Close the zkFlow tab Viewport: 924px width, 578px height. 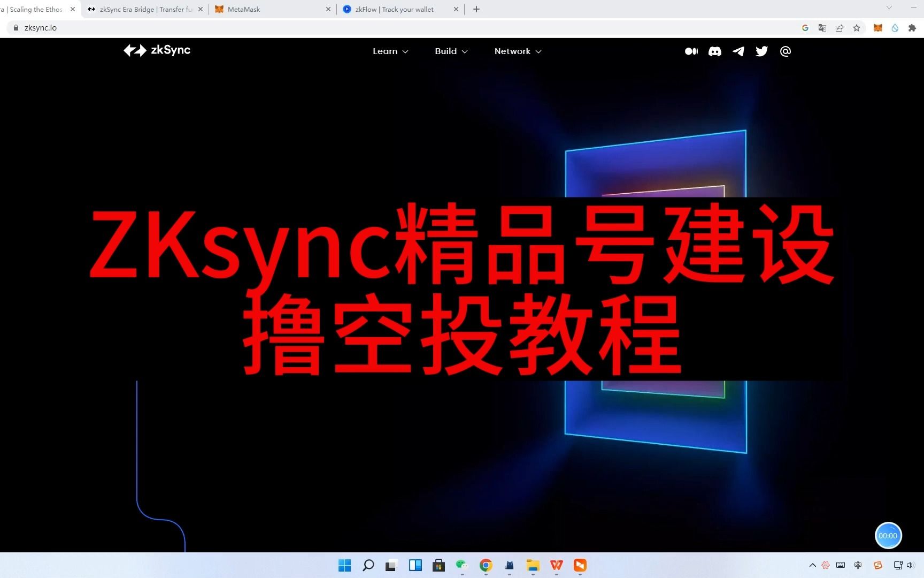click(x=456, y=9)
